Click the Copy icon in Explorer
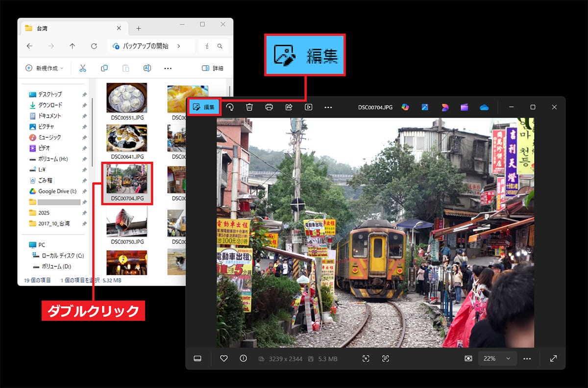This screenshot has width=588, height=388. 104,68
